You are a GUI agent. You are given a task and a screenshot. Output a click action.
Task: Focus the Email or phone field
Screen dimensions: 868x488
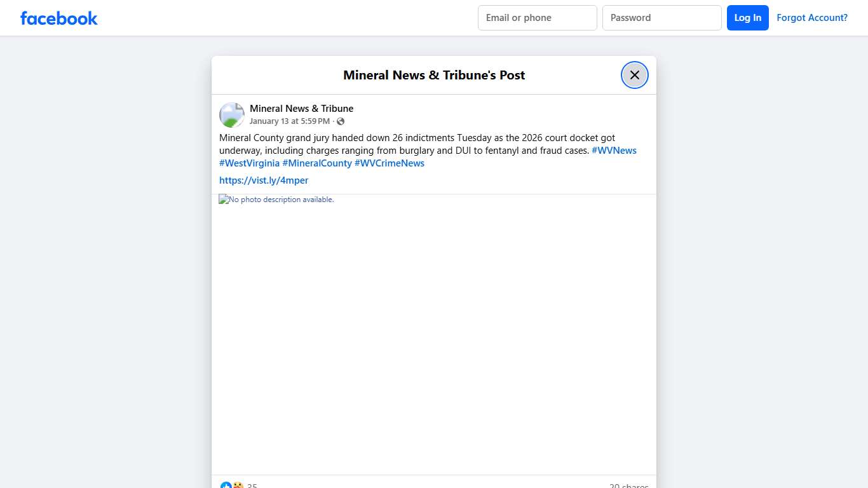click(x=537, y=18)
